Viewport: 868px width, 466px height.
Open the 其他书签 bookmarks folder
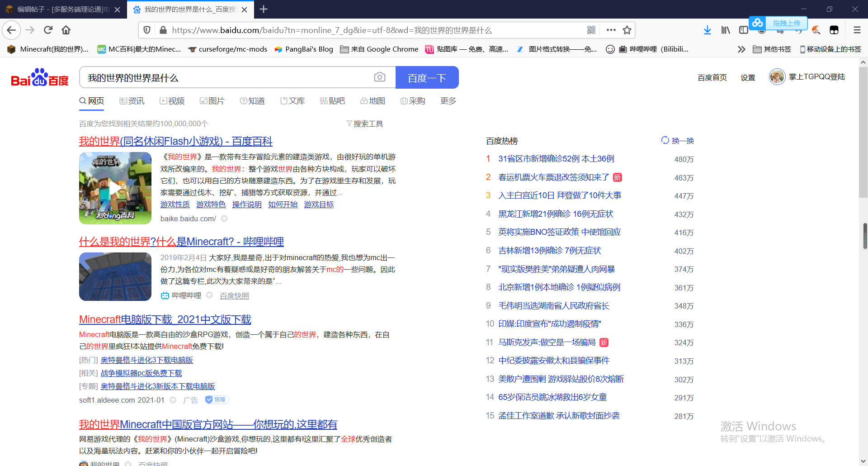coord(772,49)
